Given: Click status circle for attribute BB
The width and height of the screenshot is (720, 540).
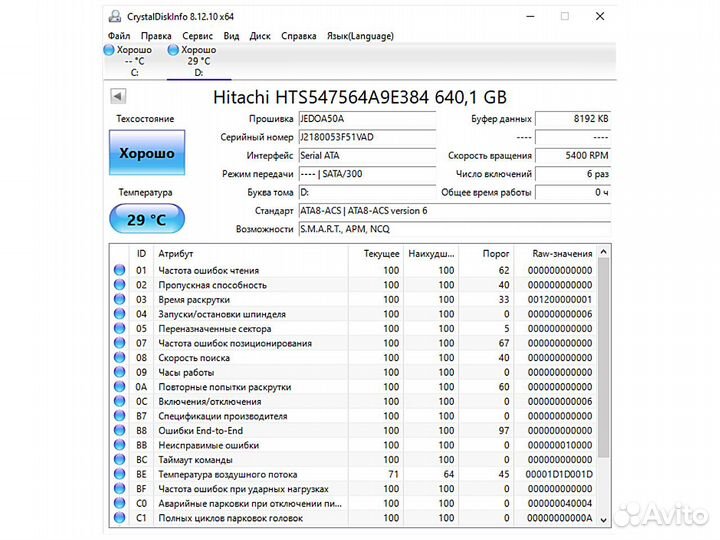Looking at the screenshot, I should pos(119,445).
